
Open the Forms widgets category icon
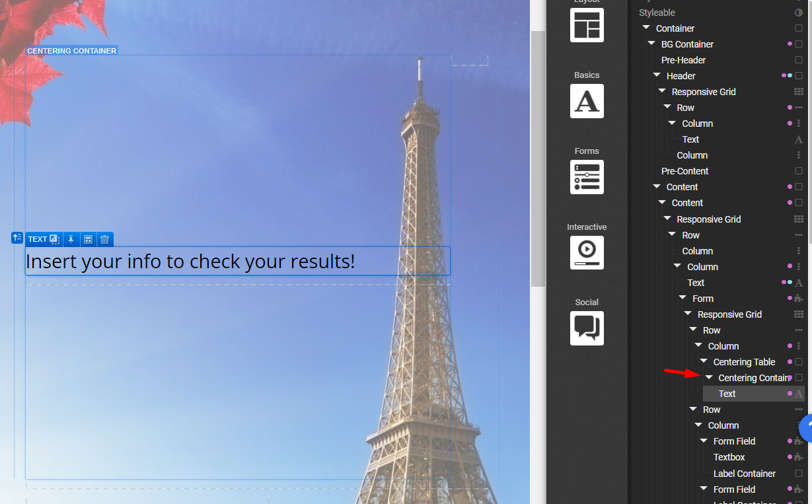pos(587,177)
